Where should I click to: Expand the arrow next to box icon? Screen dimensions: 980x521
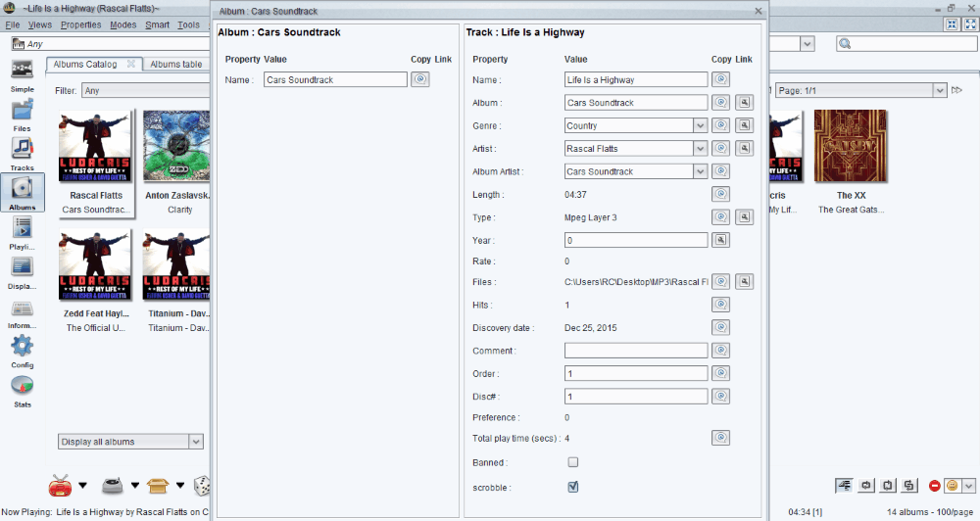click(x=180, y=486)
